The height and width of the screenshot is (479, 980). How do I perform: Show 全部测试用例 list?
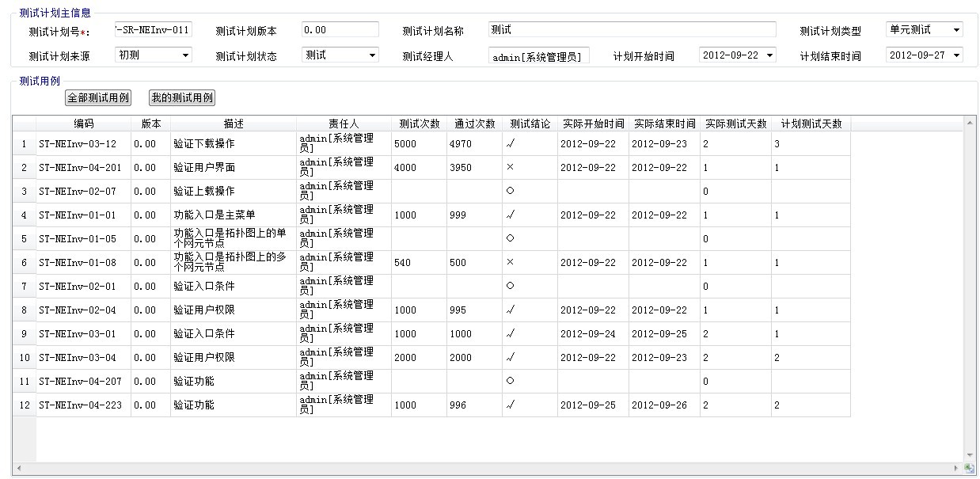tap(98, 97)
